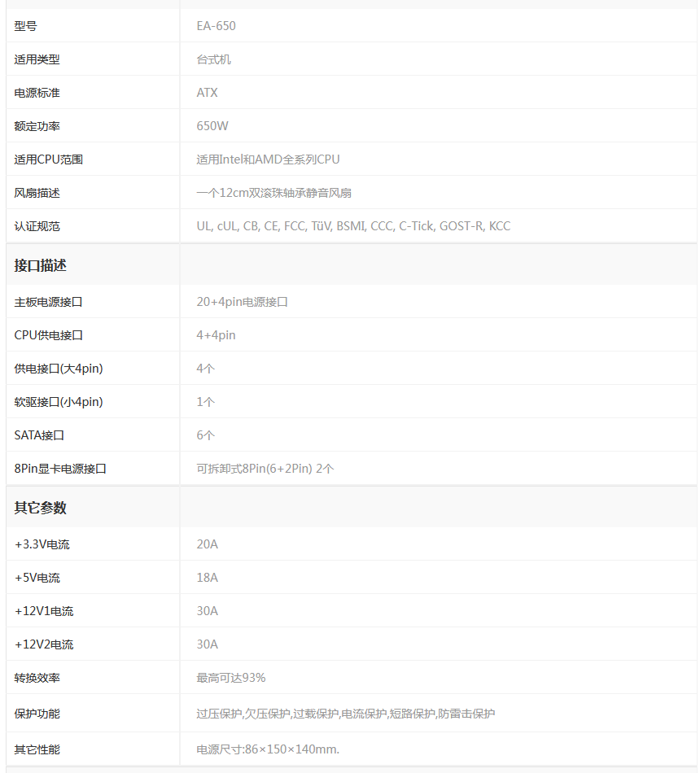Screen dimensions: 700x773
Task: Click the SATA接口 label
Action: pyautogui.click(x=39, y=435)
